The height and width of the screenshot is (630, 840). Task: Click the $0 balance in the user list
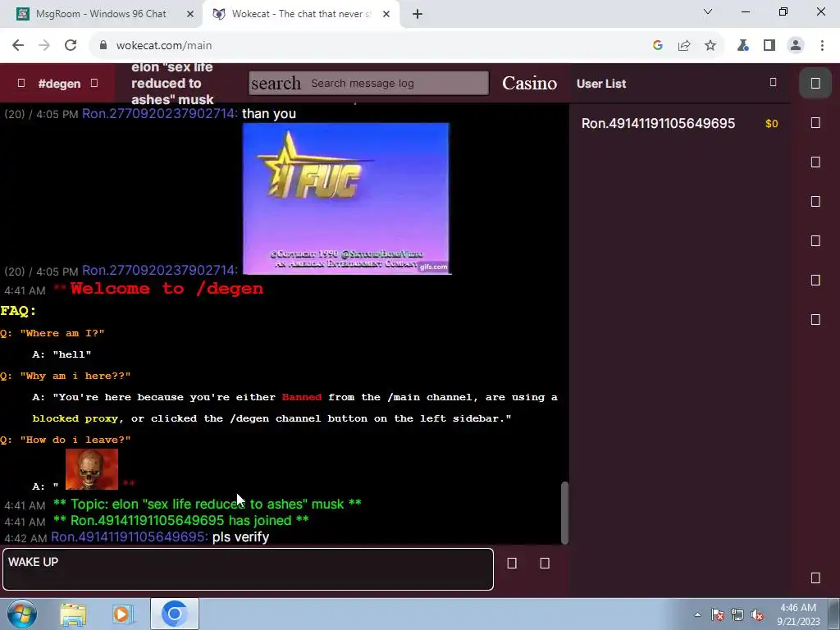point(771,124)
